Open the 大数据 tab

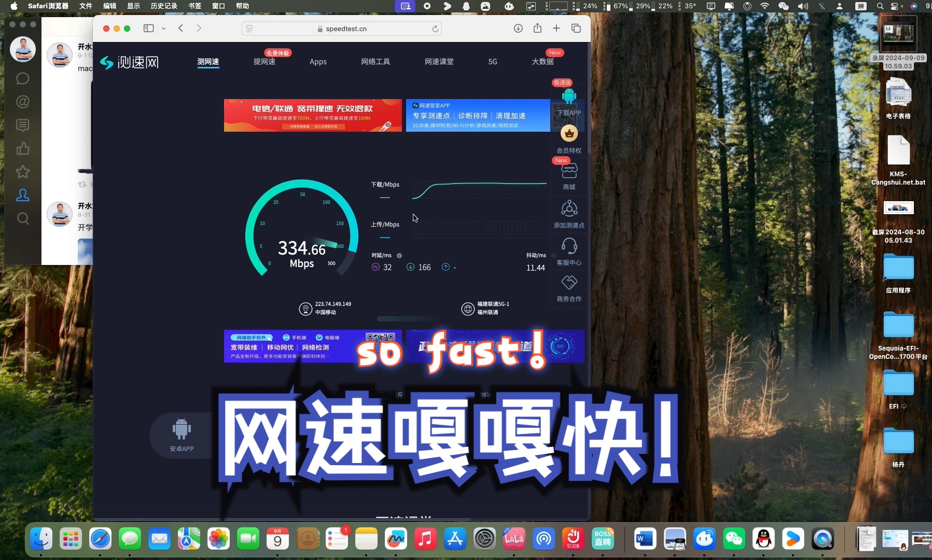pyautogui.click(x=542, y=62)
